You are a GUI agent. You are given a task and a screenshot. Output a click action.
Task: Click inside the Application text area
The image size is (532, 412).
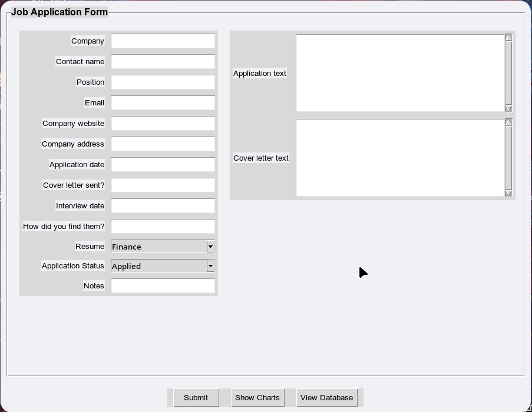click(400, 73)
